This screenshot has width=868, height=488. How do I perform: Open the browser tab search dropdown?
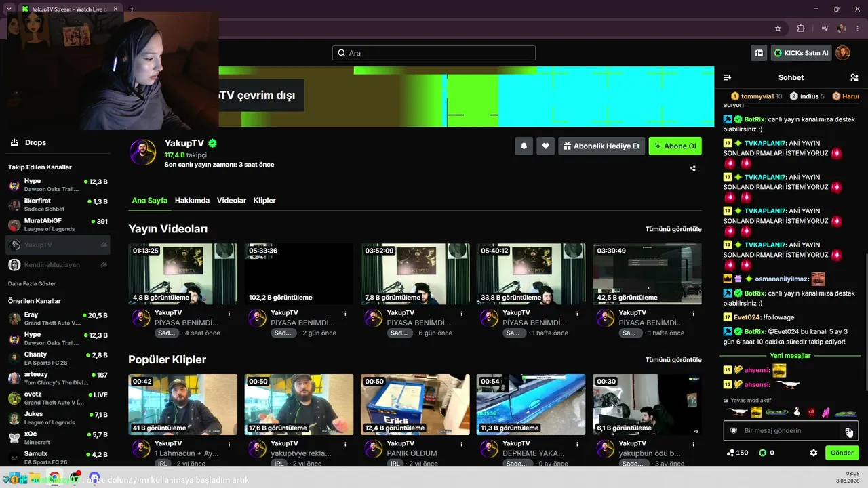pyautogui.click(x=9, y=9)
